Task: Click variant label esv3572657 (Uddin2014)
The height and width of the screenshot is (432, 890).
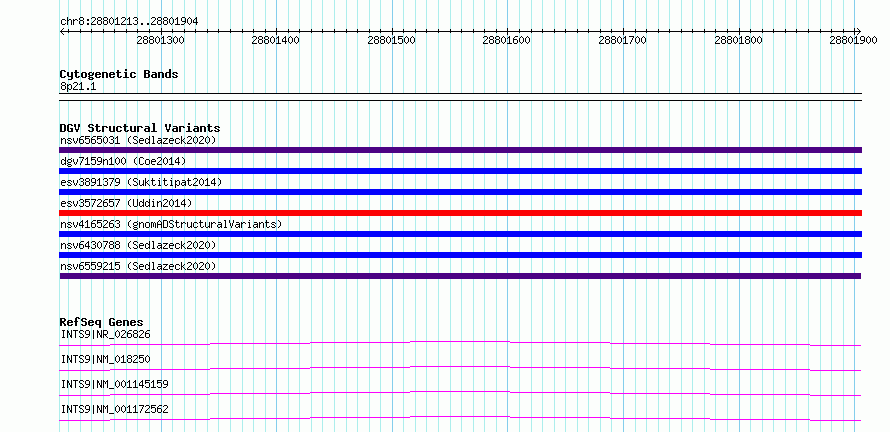Action: point(126,203)
